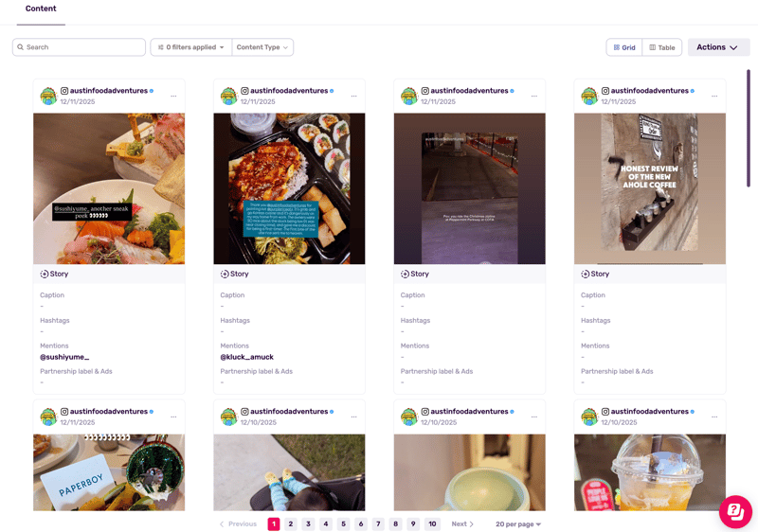Image resolution: width=758 pixels, height=532 pixels.
Task: Click the filter sliders icon beside '0 filters applied'
Action: click(x=160, y=47)
